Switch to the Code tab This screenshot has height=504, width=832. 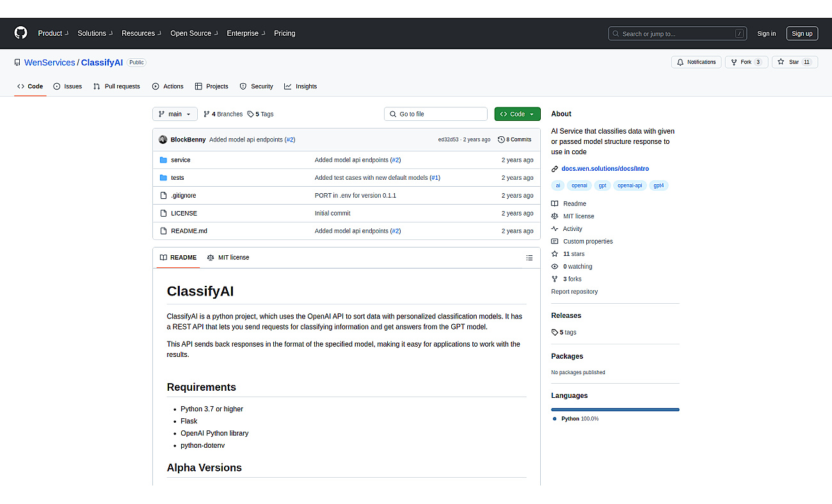(30, 86)
